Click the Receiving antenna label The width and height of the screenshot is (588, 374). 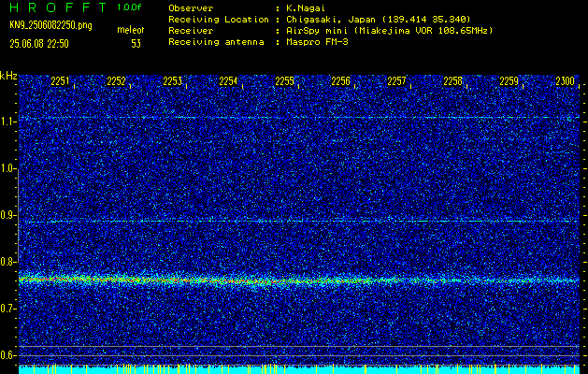tap(216, 42)
